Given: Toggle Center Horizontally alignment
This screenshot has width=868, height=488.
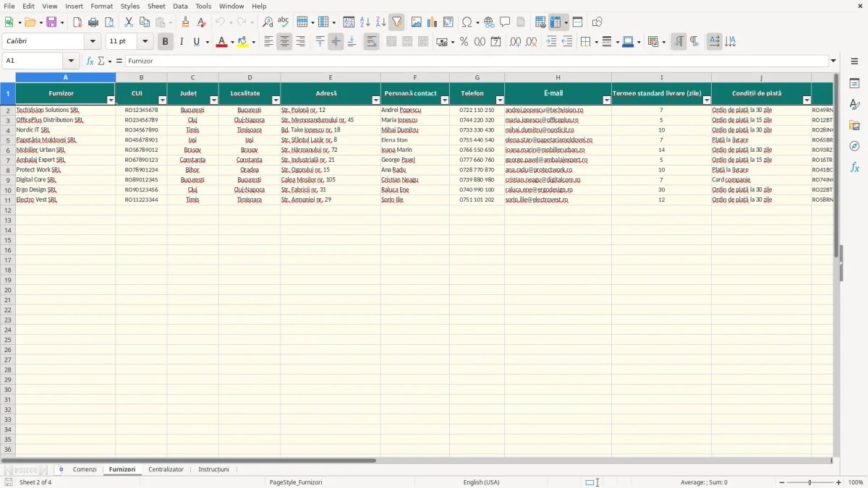Looking at the screenshot, I should [284, 42].
